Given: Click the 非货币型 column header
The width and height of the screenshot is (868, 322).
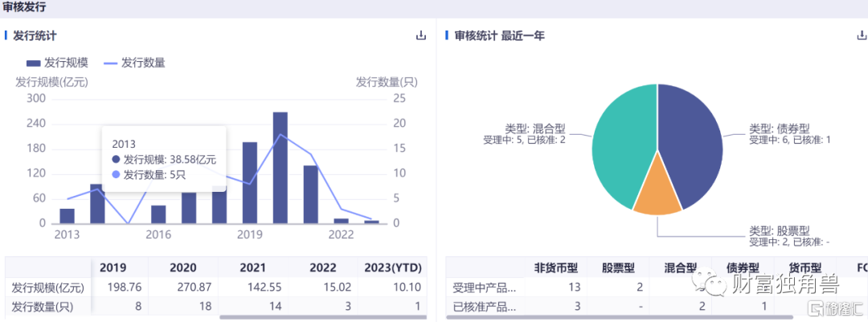Looking at the screenshot, I should pos(556,267).
